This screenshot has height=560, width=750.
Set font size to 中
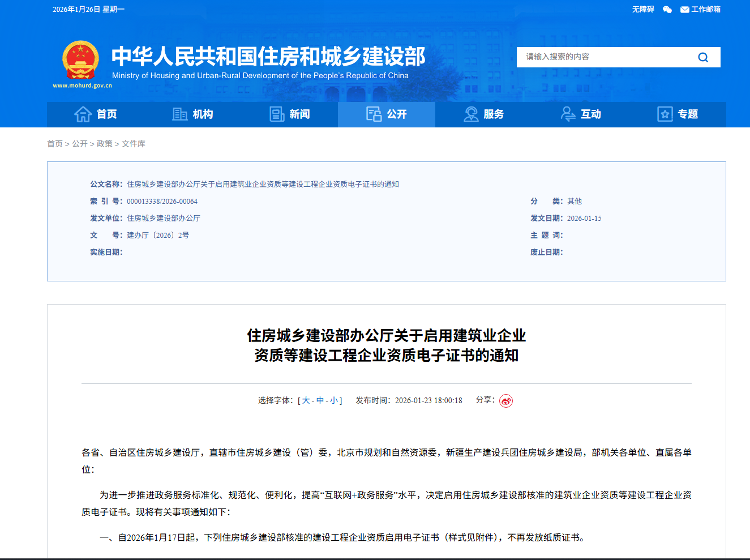click(x=320, y=401)
